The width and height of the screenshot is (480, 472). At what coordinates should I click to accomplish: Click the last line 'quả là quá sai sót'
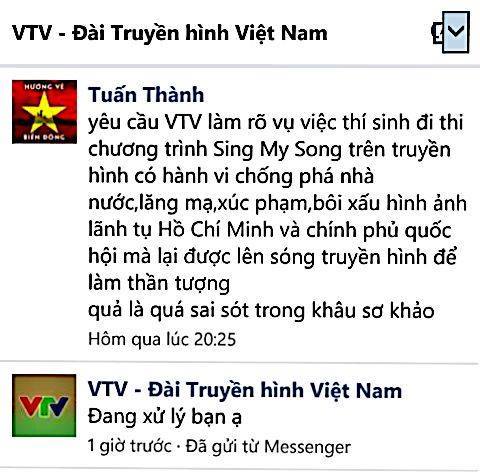[261, 310]
